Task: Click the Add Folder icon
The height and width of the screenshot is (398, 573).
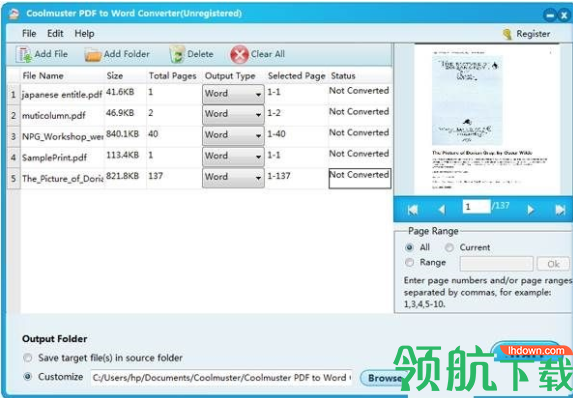Action: (93, 55)
